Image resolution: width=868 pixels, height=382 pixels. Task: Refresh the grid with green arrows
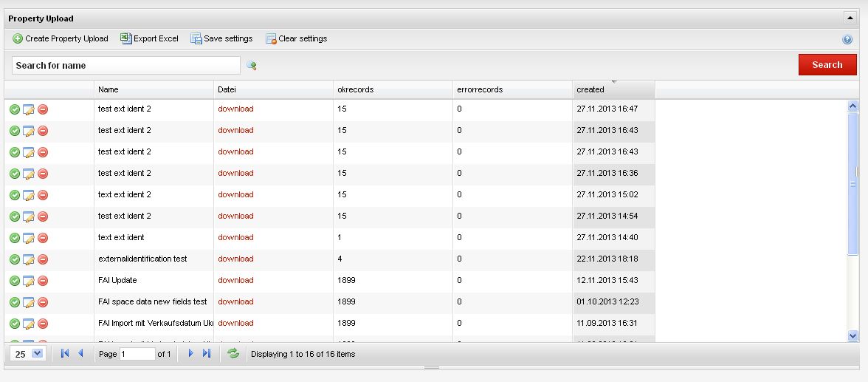coord(233,353)
